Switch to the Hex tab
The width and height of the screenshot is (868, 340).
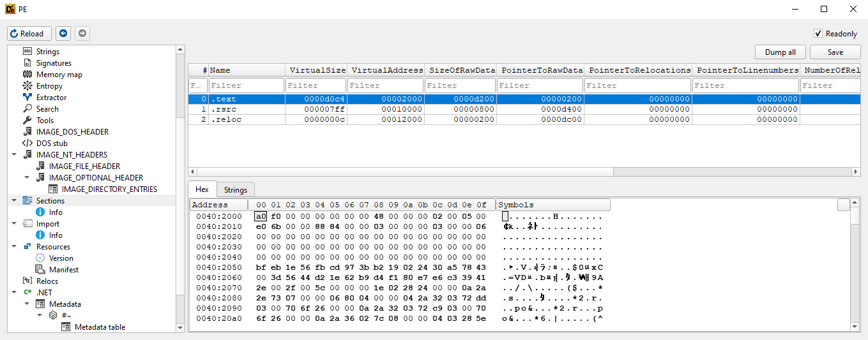tap(202, 189)
